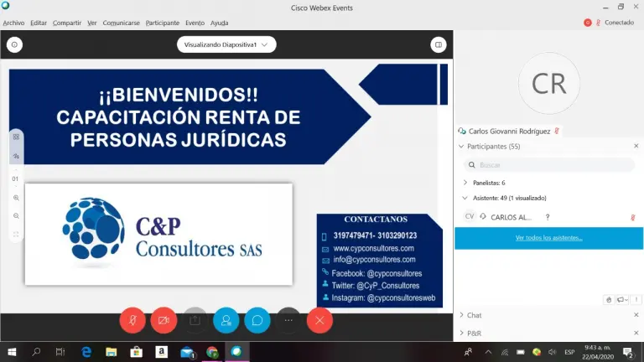Viewport: 644px width, 362px height.
Task: Open chat from the blue bubble button
Action: pos(257,319)
